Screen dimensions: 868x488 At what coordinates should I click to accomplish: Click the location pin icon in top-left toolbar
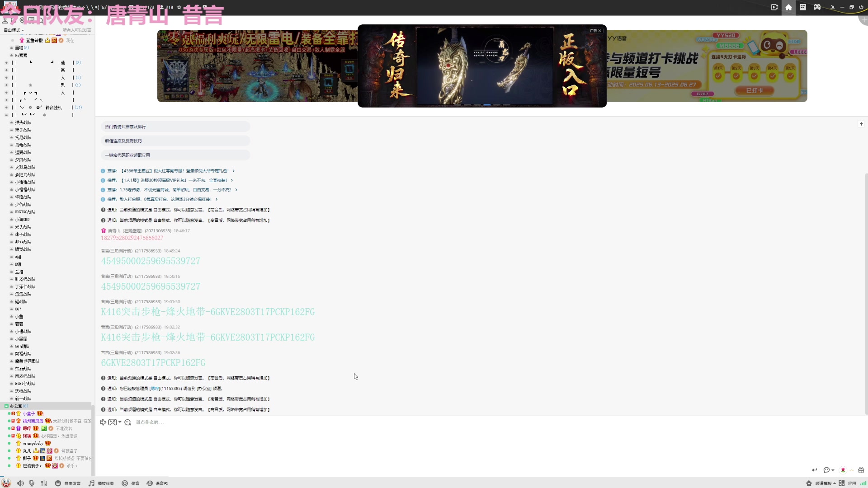click(22, 20)
